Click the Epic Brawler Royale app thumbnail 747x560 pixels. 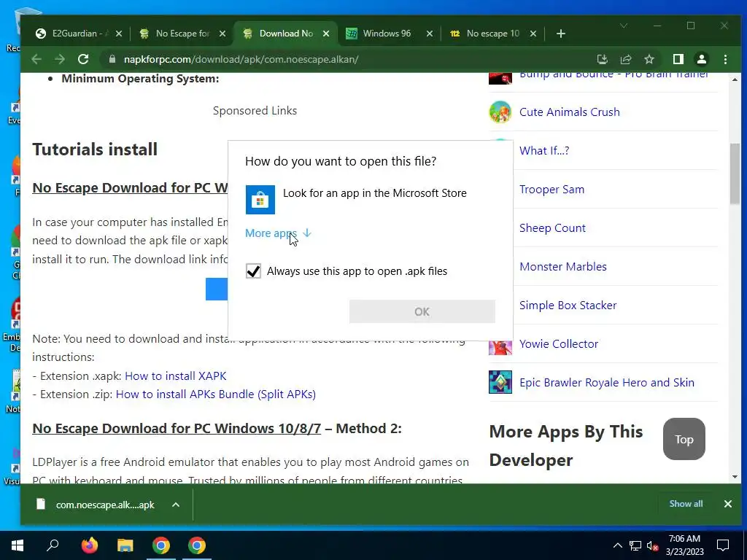pos(500,382)
